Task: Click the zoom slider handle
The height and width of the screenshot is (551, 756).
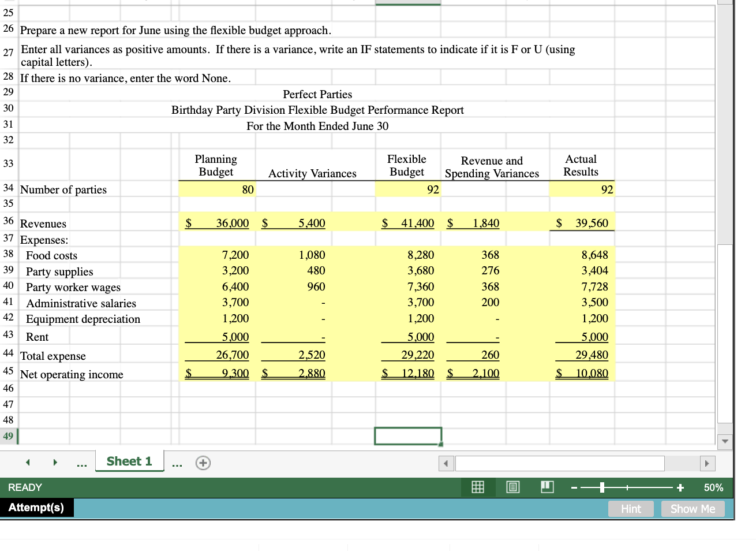Action: pos(601,487)
